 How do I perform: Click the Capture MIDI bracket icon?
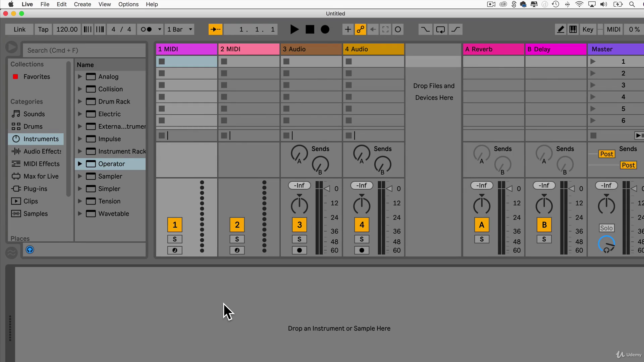click(385, 29)
